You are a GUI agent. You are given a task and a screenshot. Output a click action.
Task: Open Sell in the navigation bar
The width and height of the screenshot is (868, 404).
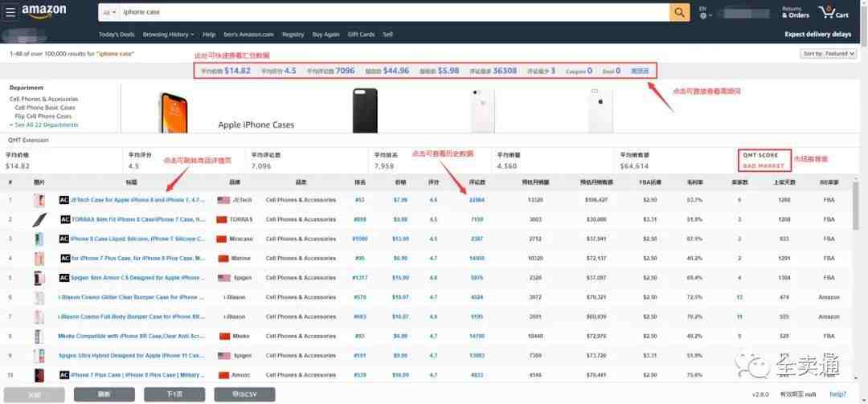[387, 35]
